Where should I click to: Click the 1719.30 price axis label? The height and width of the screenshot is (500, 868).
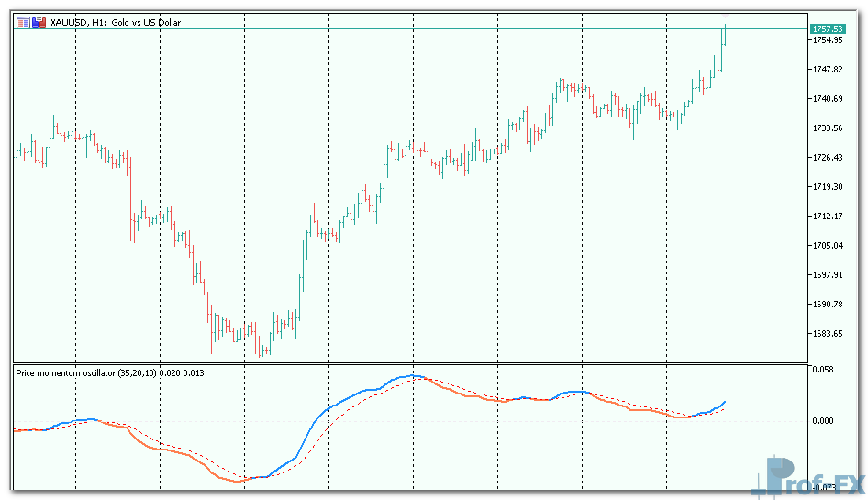point(827,187)
